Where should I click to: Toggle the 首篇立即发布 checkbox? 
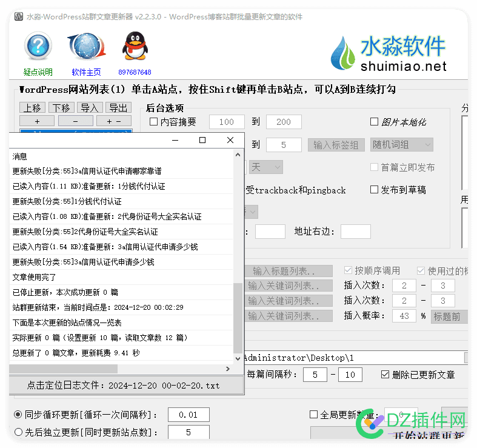(x=374, y=167)
